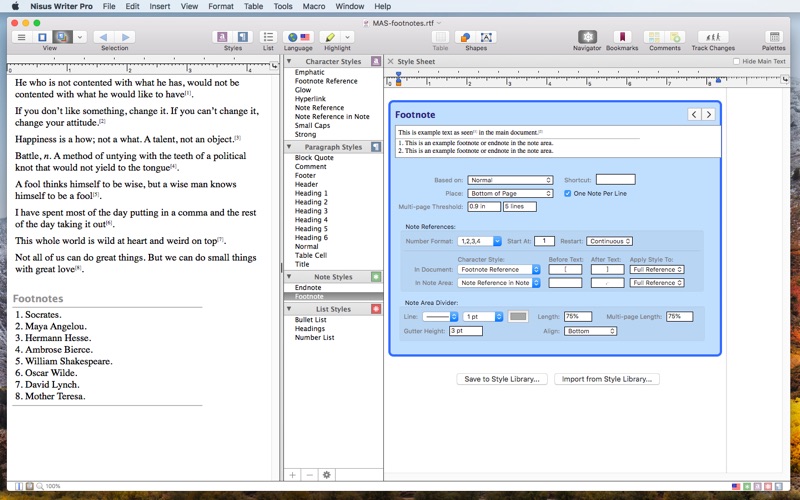Open the Shapes toolbar icon
Viewport: 800px width, 500px height.
[475, 38]
